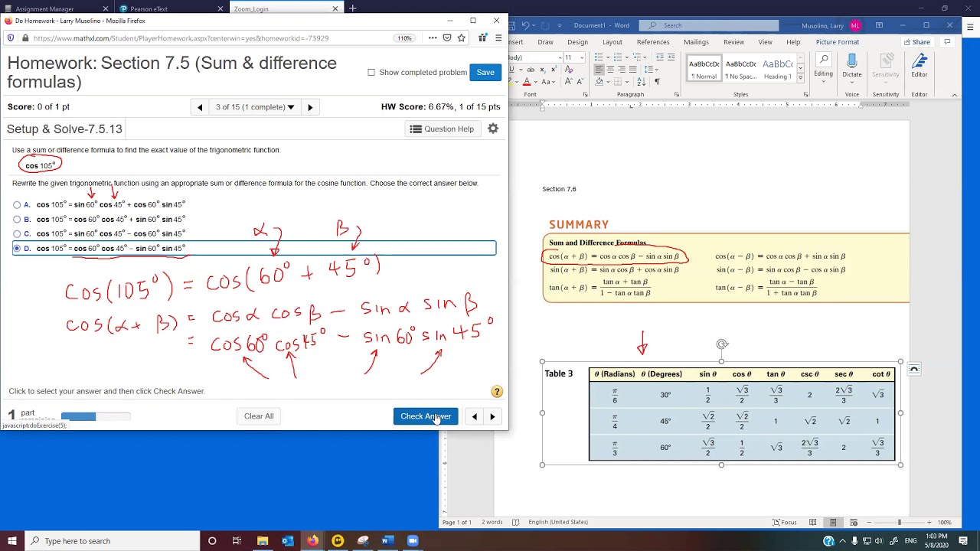Save page to Pocket icon
The width and height of the screenshot is (980, 551).
pos(447,38)
